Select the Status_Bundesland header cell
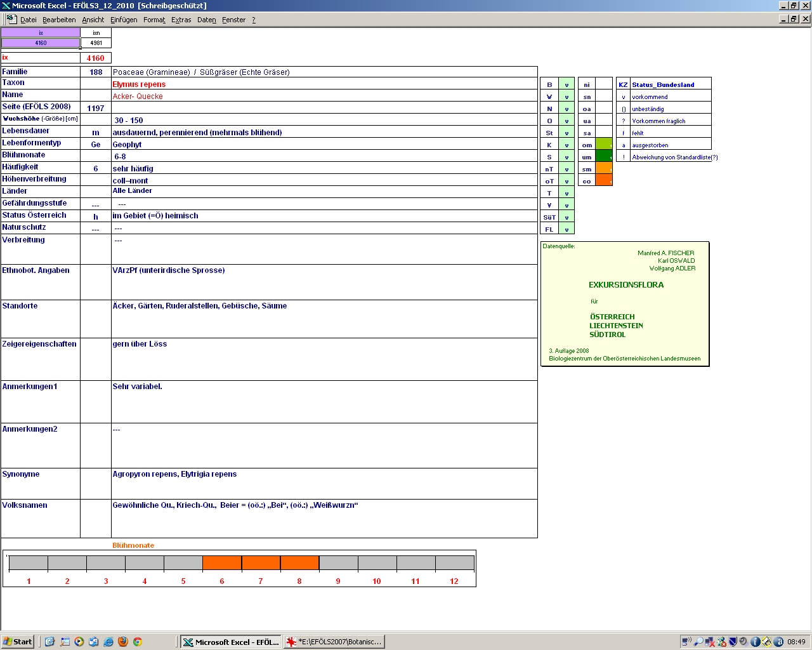Screen dimensions: 812x650 click(x=663, y=84)
